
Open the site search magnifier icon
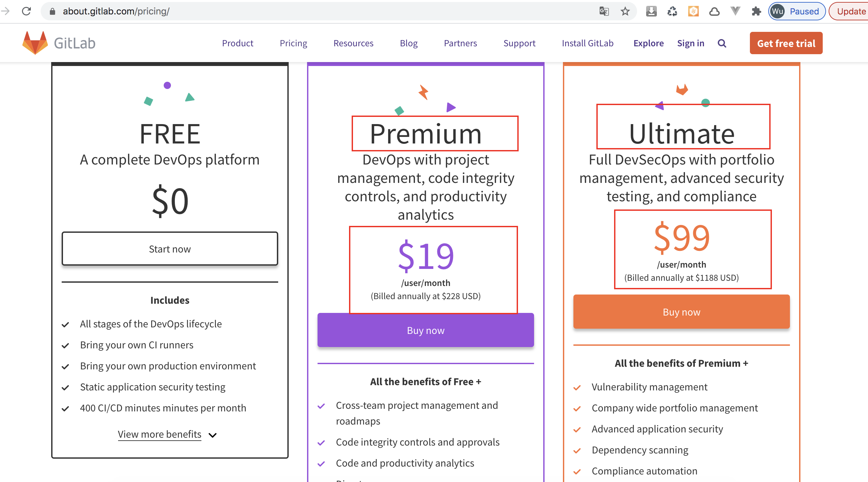722,43
